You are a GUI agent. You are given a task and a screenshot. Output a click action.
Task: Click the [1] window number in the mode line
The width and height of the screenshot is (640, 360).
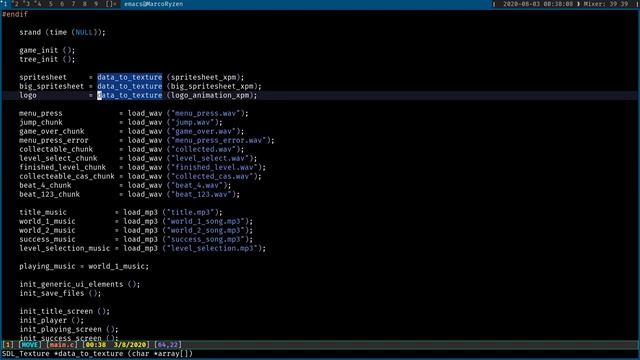click(x=8, y=345)
